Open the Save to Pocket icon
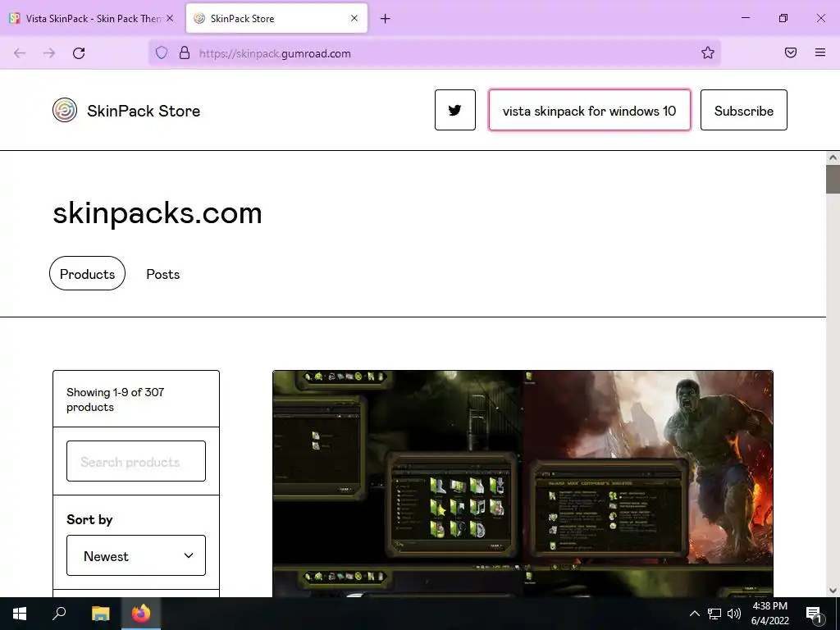The height and width of the screenshot is (630, 840). (790, 52)
